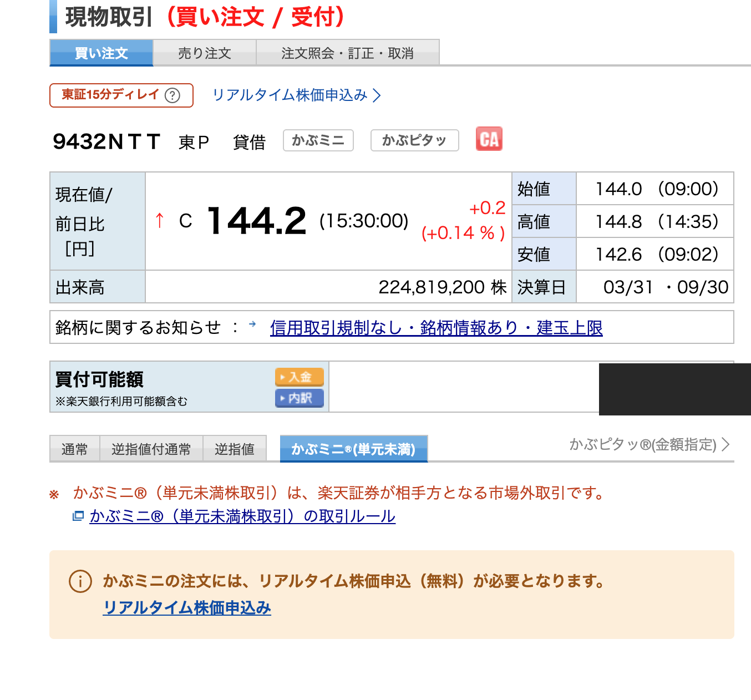Select the かぶミニ®(単元未満) tab
This screenshot has width=751, height=700.
353,449
